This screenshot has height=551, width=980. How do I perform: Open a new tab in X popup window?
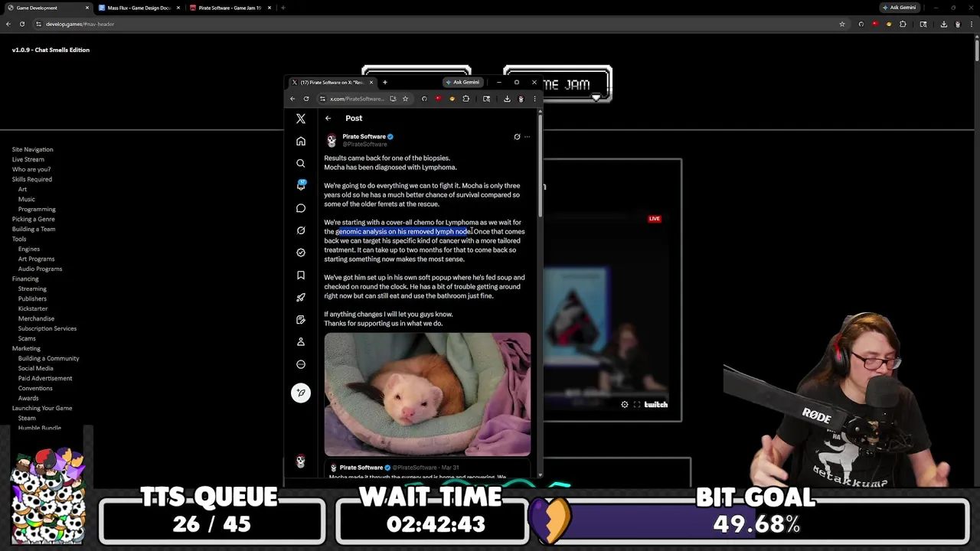tap(385, 82)
